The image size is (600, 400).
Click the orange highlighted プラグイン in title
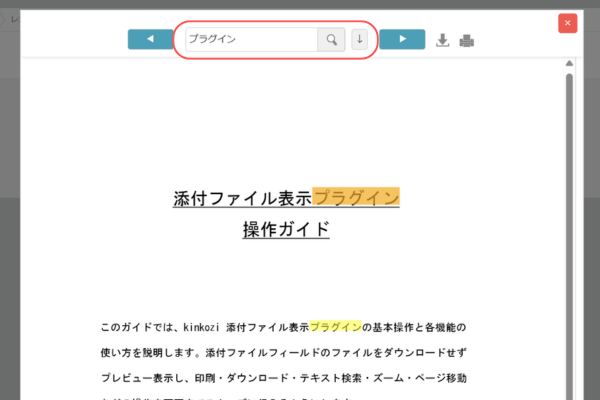click(x=356, y=198)
